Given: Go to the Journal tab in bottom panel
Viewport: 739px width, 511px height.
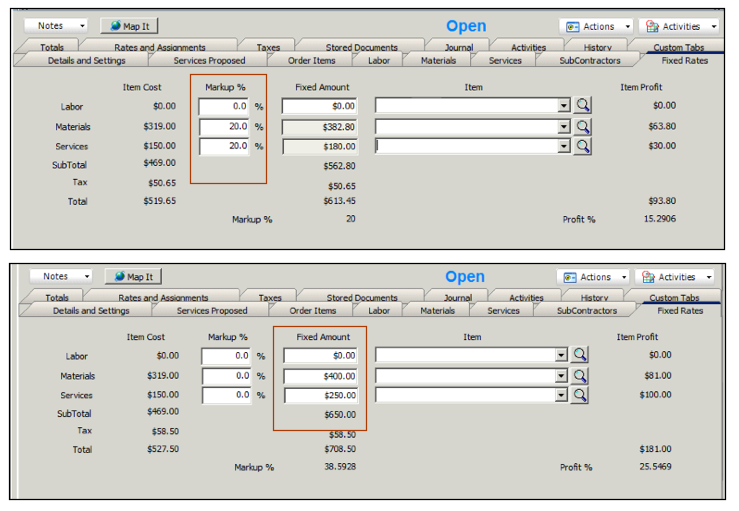Looking at the screenshot, I should coord(458,298).
